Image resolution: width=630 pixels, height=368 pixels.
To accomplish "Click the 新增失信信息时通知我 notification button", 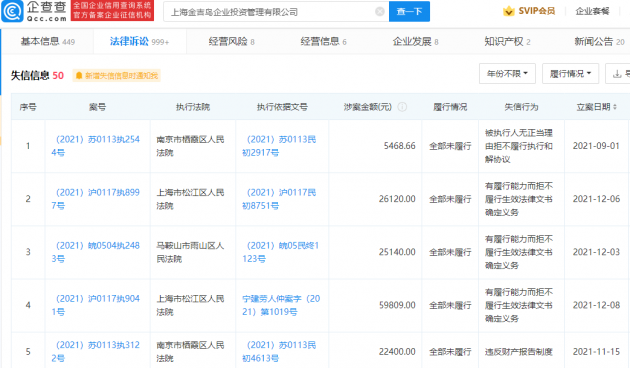I will click(117, 76).
